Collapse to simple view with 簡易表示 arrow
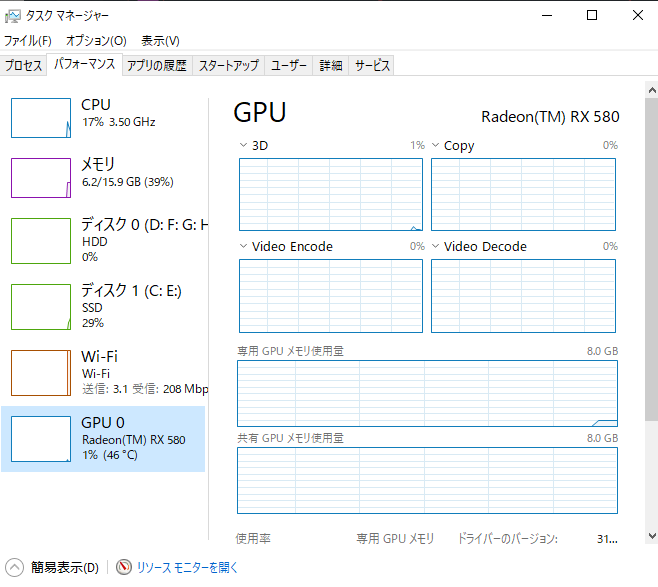Image resolution: width=658 pixels, height=587 pixels. pos(15,567)
